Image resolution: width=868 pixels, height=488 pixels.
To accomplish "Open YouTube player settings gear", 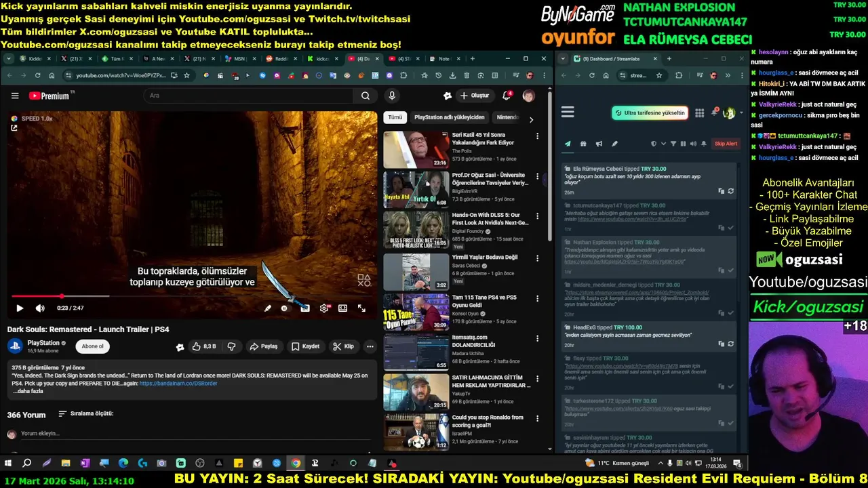I will pyautogui.click(x=324, y=308).
